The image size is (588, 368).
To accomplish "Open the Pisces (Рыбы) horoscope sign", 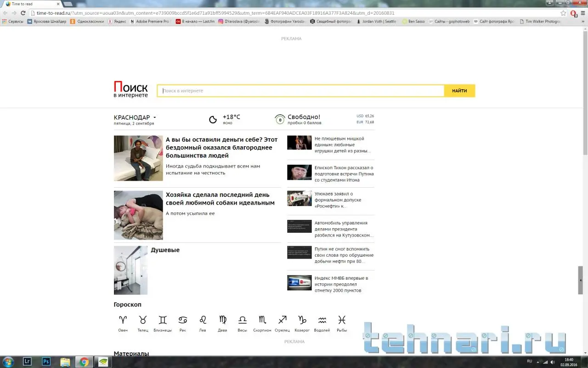I will [342, 320].
